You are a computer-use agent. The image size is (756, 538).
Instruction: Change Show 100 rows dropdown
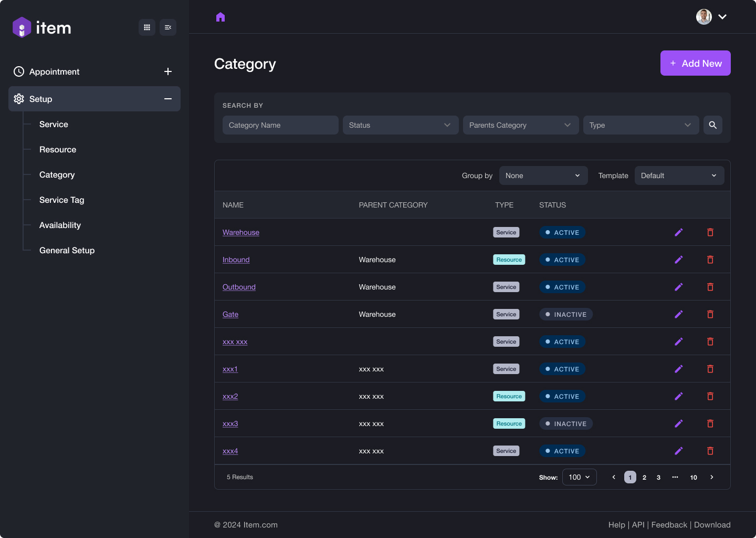tap(580, 477)
